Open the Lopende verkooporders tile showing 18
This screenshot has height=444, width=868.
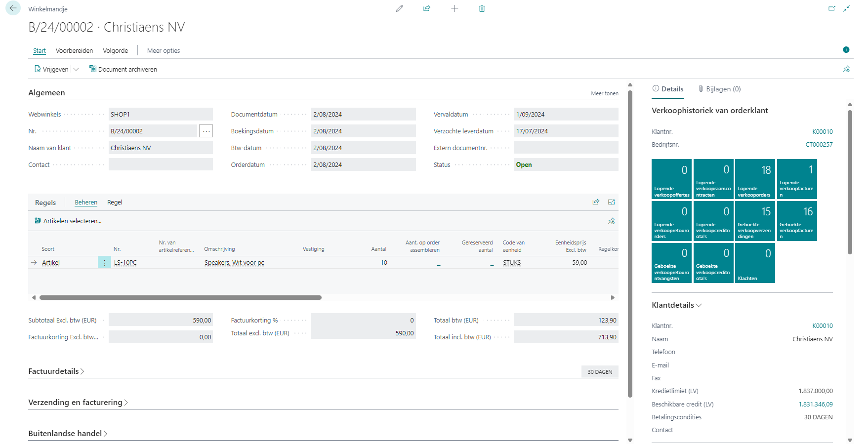pyautogui.click(x=754, y=179)
